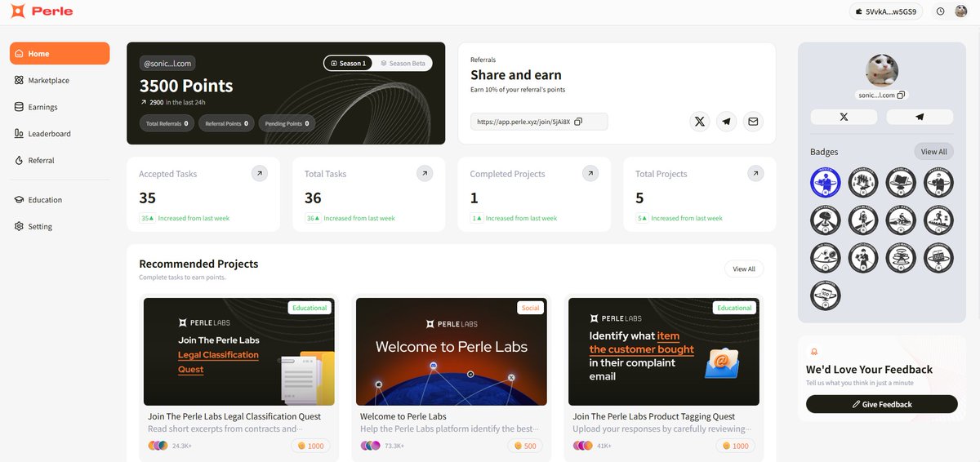Viewport: 980px width, 462px height.
Task: Share referral via email icon
Action: coord(753,122)
